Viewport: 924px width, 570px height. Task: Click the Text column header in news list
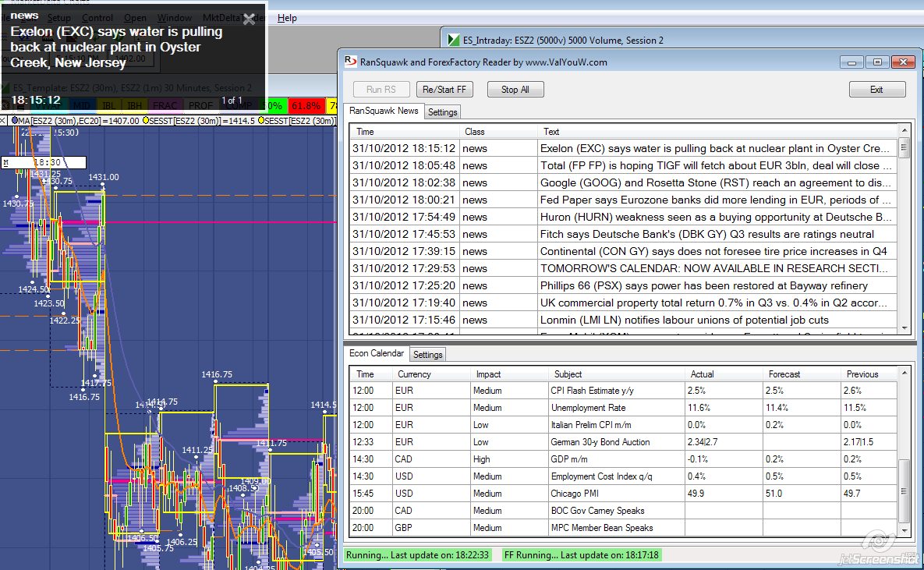(717, 132)
